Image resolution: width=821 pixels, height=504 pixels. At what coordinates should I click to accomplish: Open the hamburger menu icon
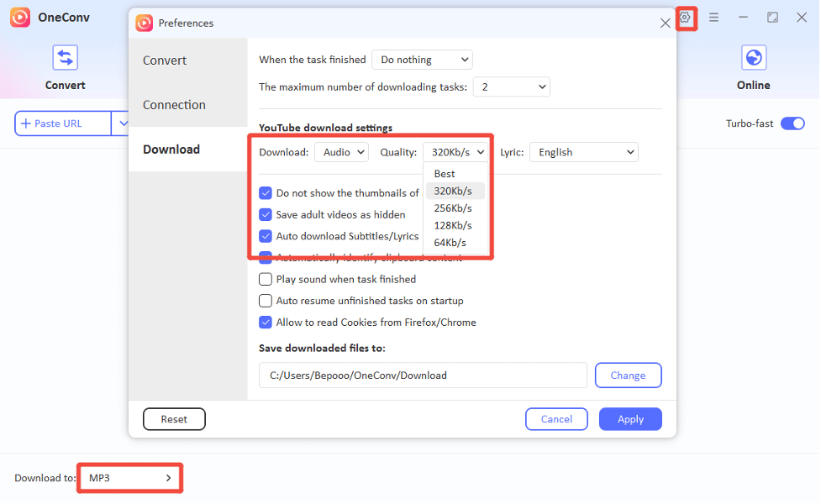coord(713,17)
